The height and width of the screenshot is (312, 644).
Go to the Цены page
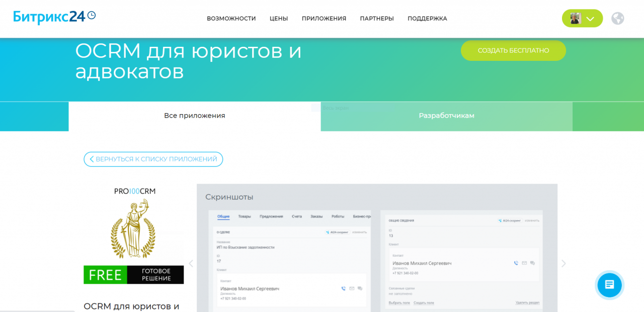[x=279, y=19]
